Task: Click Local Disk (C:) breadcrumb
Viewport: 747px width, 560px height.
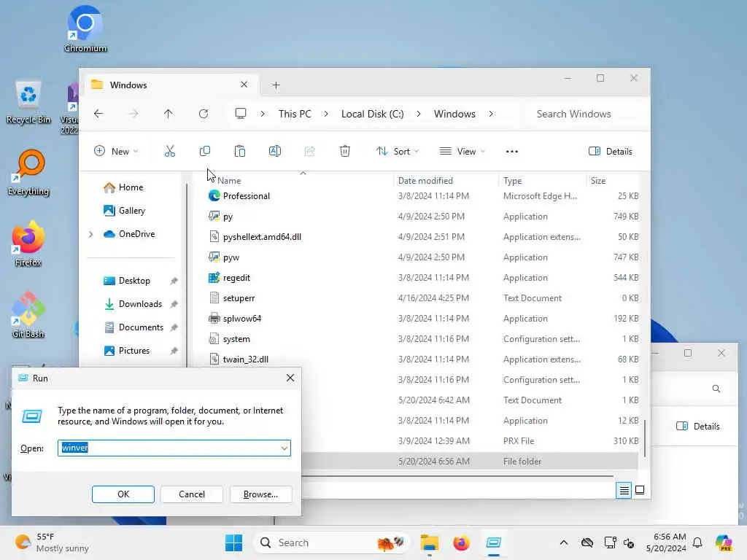Action: 373,114
